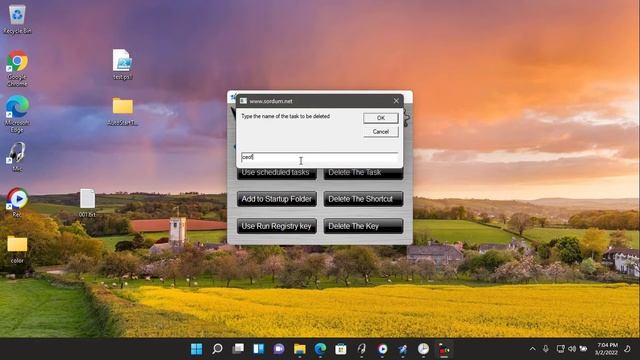Image resolution: width=640 pixels, height=360 pixels.
Task: Close the www.sordum.net dialog
Action: [396, 101]
